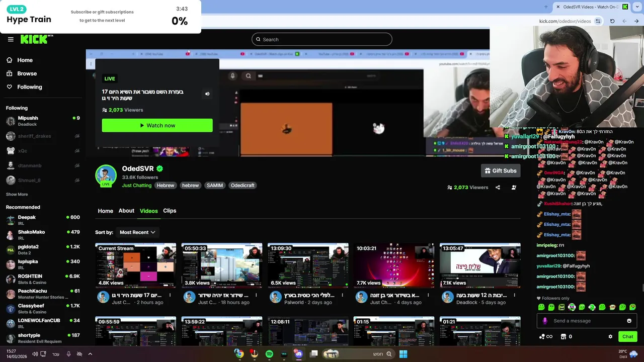Open options for the 05:50:33 video

click(256, 295)
